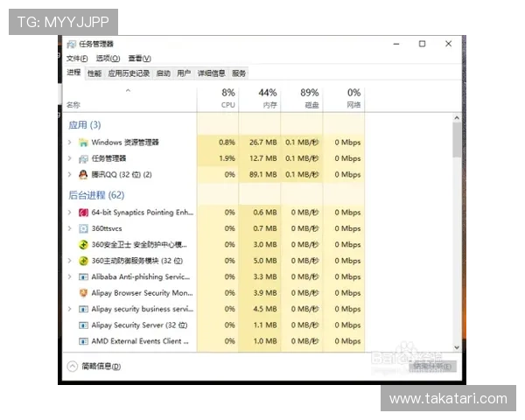Minimize the 任务管理器 window
This screenshot has height=420, width=525.
point(396,44)
